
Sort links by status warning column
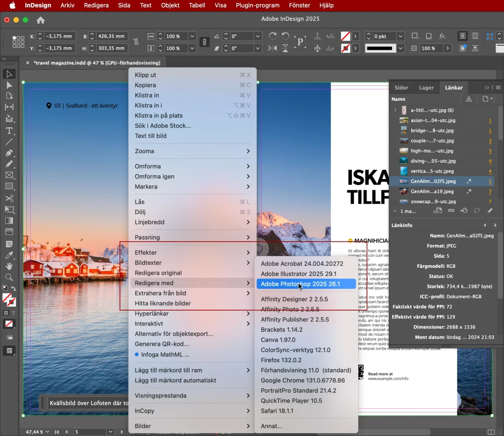(x=469, y=99)
